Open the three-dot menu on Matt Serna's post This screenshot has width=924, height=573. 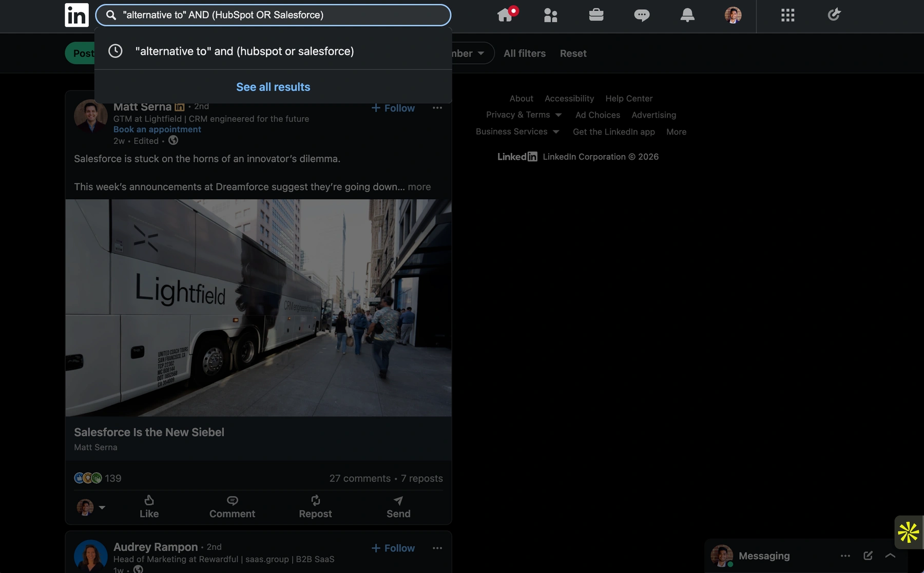(x=437, y=108)
